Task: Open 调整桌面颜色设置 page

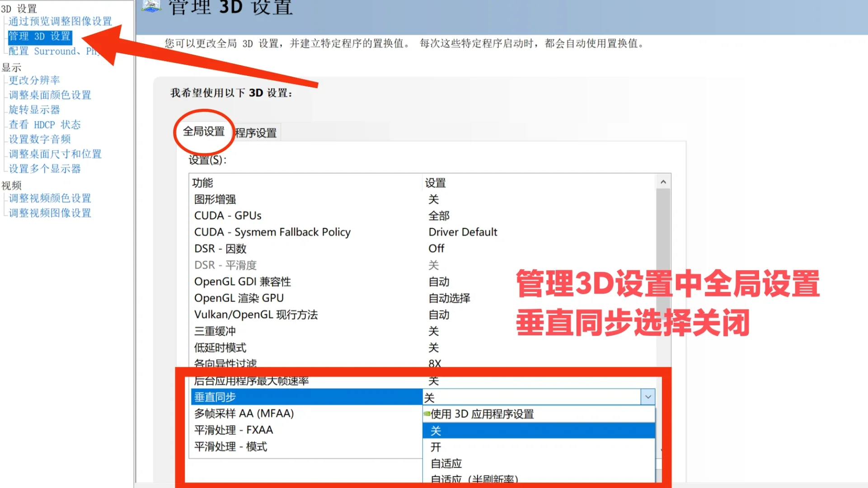Action: click(x=50, y=95)
